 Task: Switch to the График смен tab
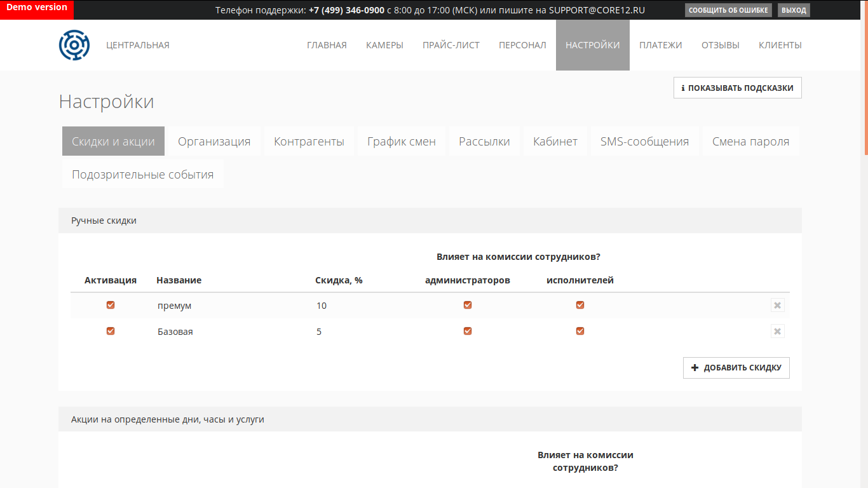pyautogui.click(x=402, y=141)
